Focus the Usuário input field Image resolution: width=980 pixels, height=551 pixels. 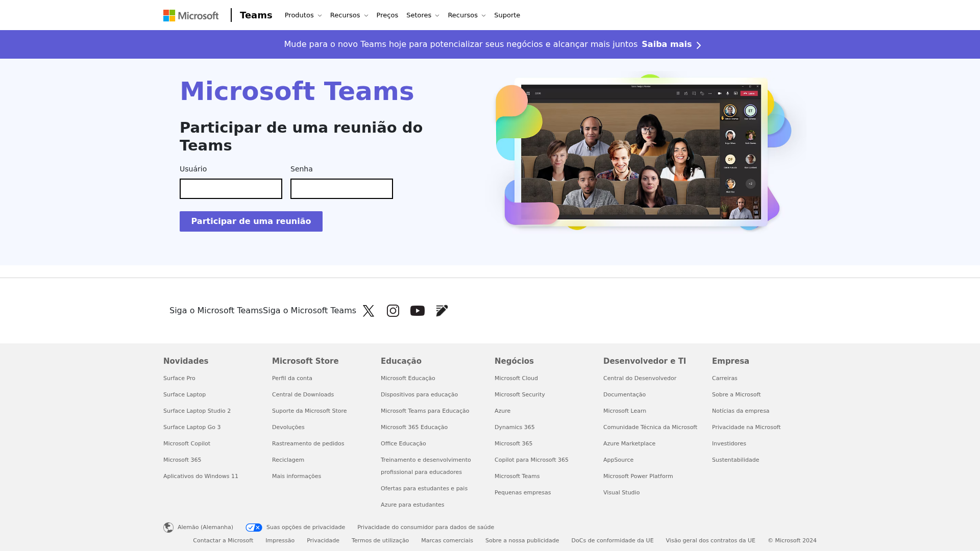[231, 189]
